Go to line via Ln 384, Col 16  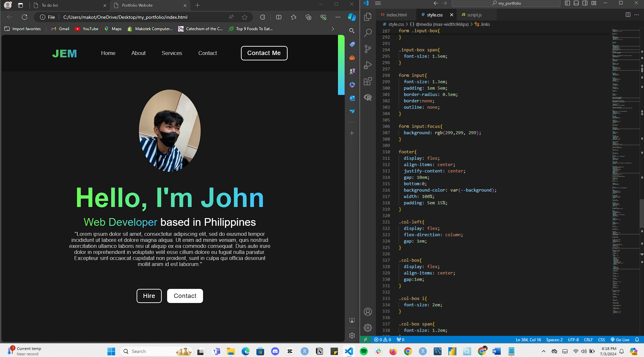[528, 340]
